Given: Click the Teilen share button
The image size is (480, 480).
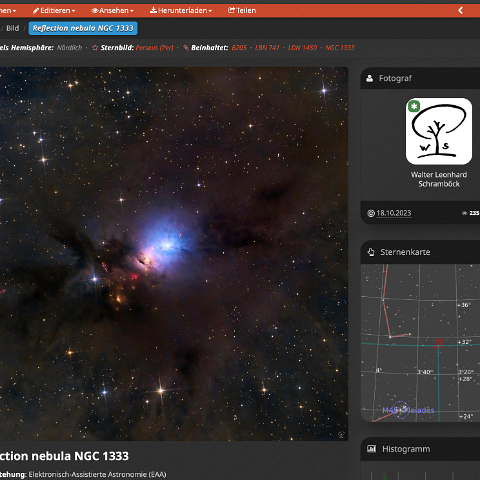Looking at the screenshot, I should pos(242,11).
